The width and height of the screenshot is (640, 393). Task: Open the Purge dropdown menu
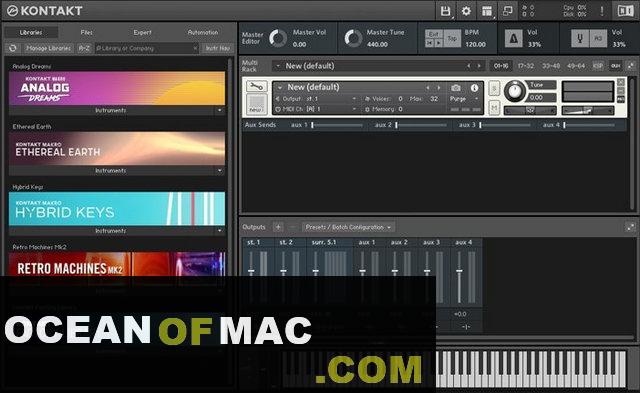(464, 99)
